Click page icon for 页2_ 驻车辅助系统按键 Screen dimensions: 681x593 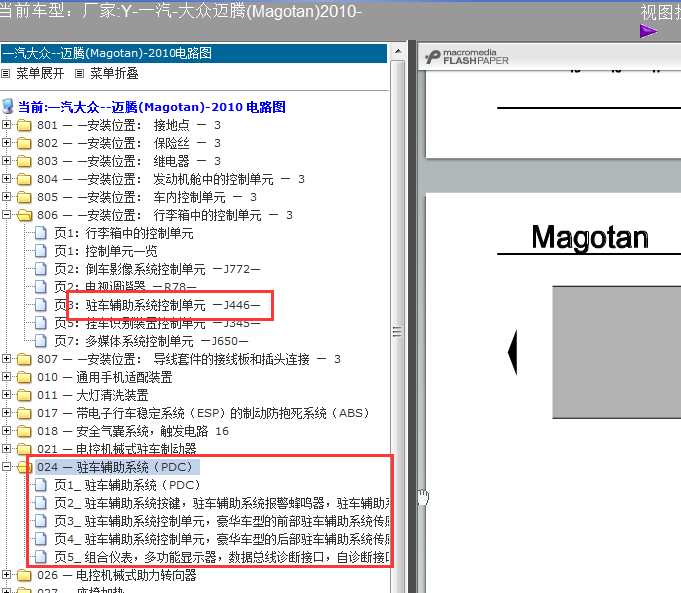(x=40, y=503)
